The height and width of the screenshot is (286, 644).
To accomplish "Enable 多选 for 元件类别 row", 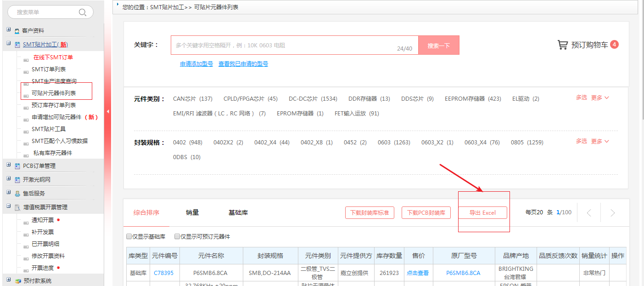I will tap(581, 97).
